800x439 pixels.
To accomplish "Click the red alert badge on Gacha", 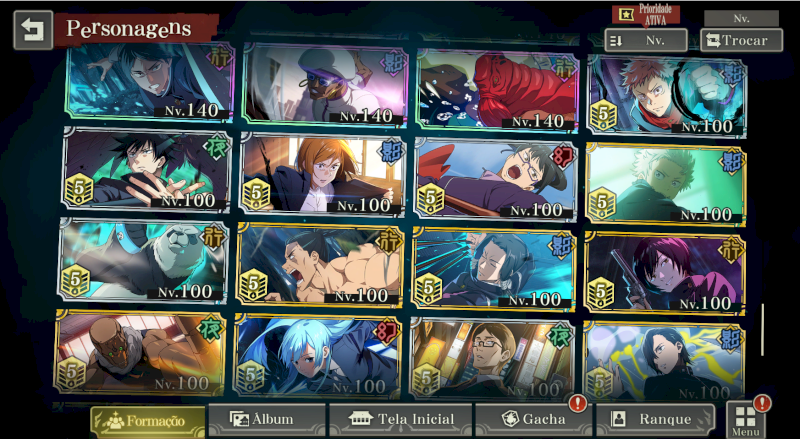I will 577,403.
